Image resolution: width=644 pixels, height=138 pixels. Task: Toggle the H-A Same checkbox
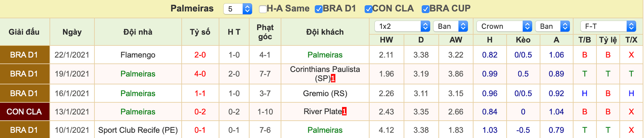[263, 9]
